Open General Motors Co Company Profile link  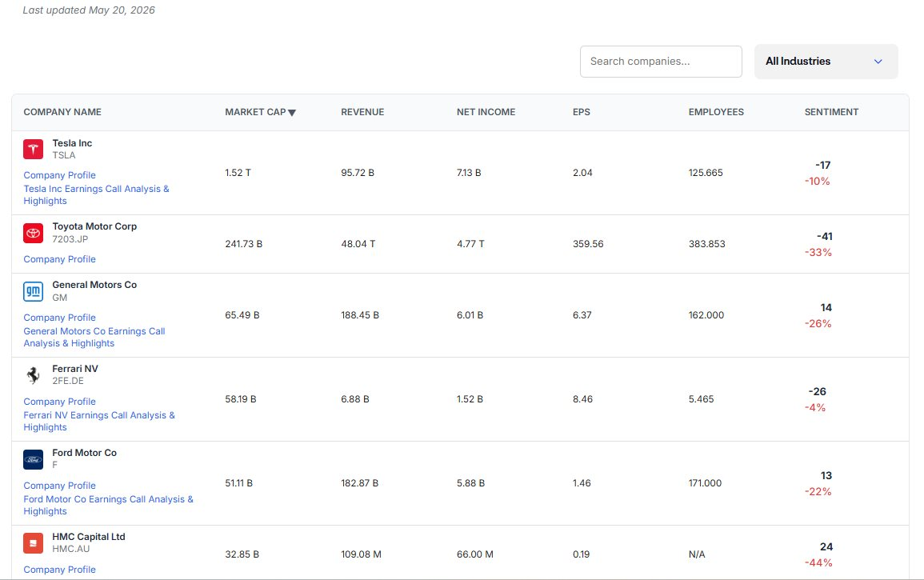coord(59,317)
